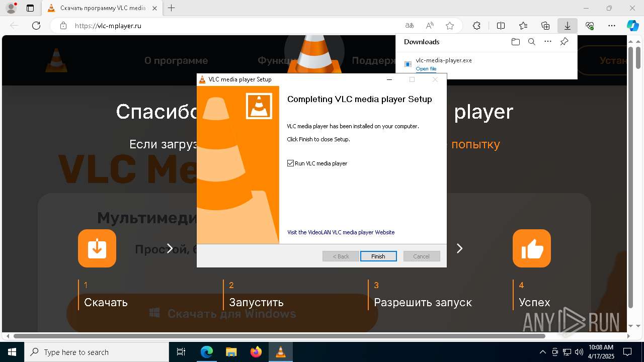Viewport: 644px width, 362px height.
Task: Open Favorites list icon
Action: (x=523, y=26)
